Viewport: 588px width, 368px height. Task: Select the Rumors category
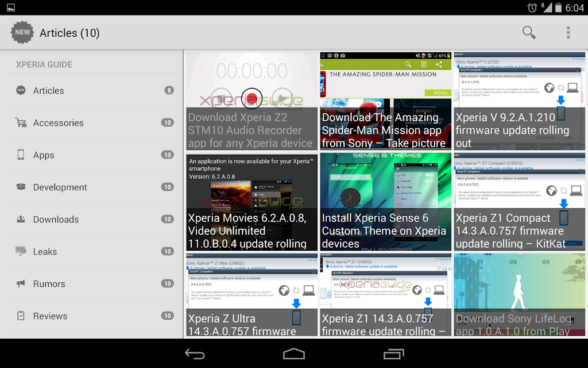click(92, 283)
